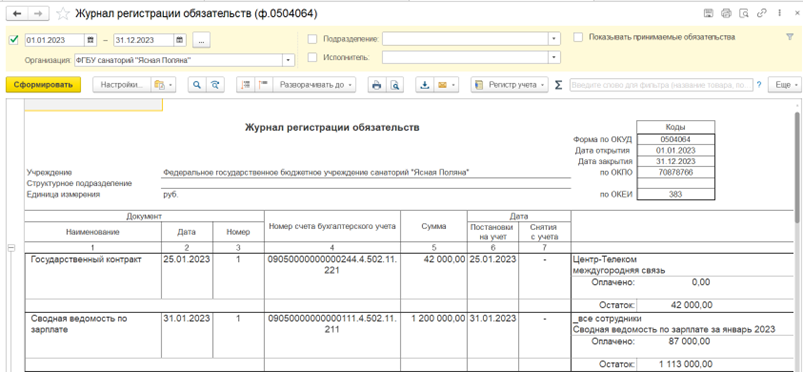Select the Государственный контракт cell
This screenshot has width=803, height=372.
(x=93, y=276)
